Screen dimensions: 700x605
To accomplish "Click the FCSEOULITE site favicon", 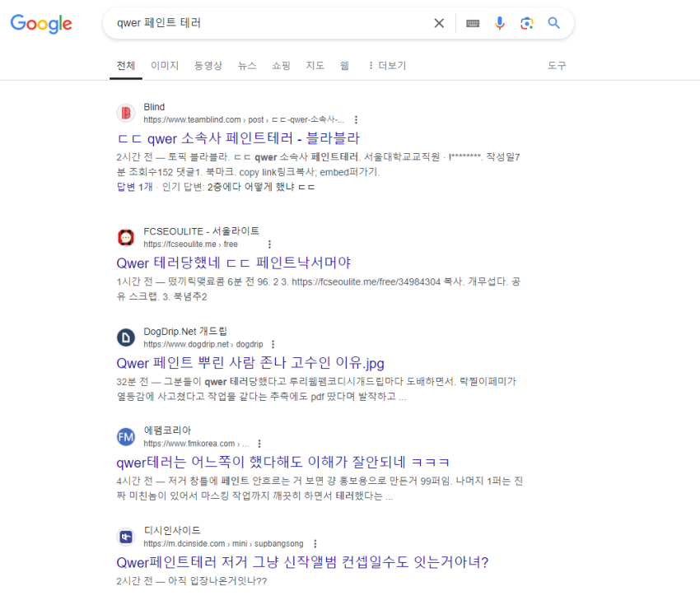I will [126, 237].
